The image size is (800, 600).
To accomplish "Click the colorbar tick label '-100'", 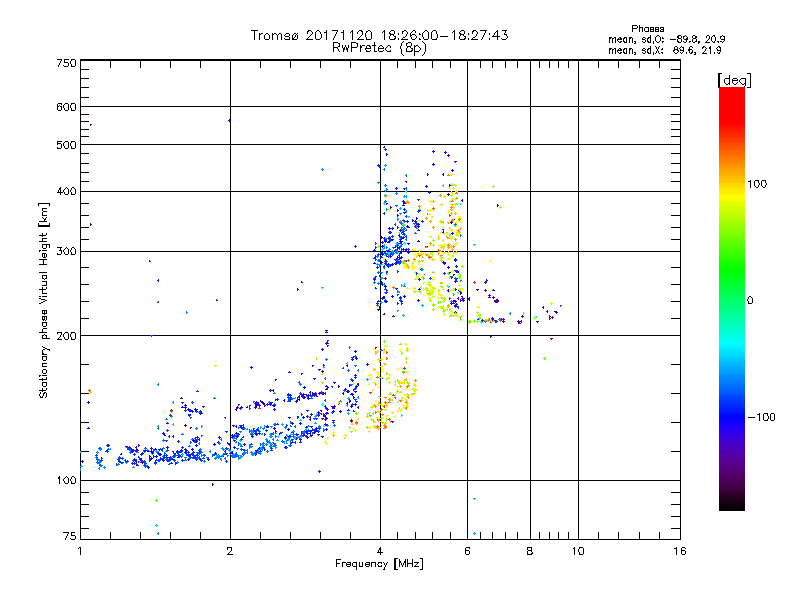I will (762, 417).
